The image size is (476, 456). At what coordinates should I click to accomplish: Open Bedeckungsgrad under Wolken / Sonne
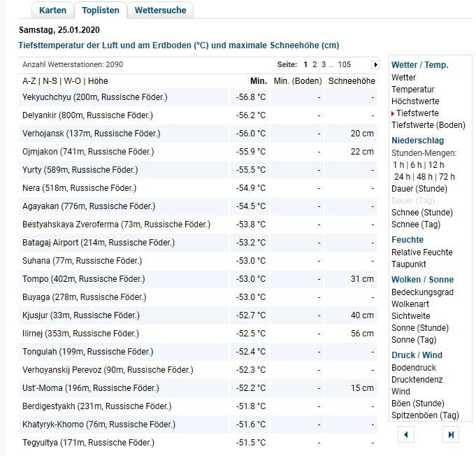[422, 292]
